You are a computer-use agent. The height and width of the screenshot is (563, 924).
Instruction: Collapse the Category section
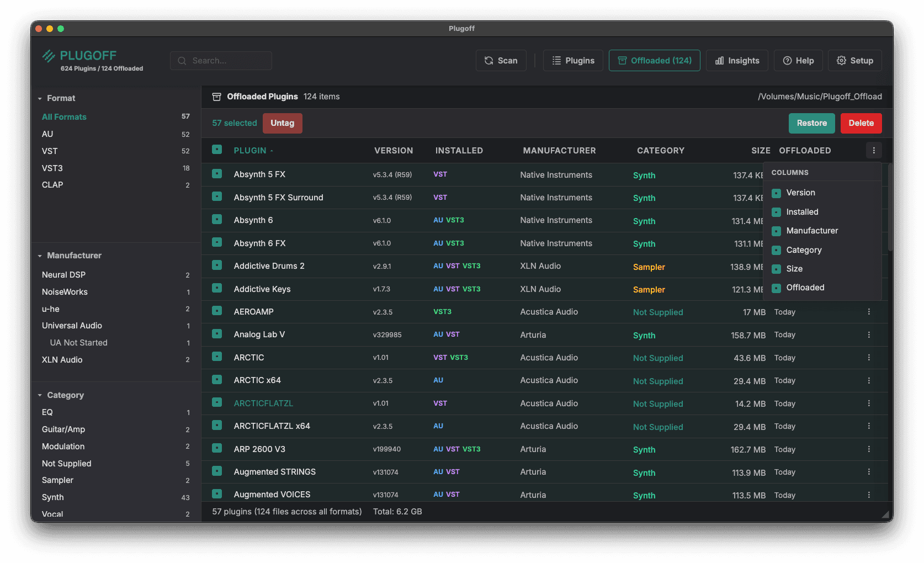[40, 395]
